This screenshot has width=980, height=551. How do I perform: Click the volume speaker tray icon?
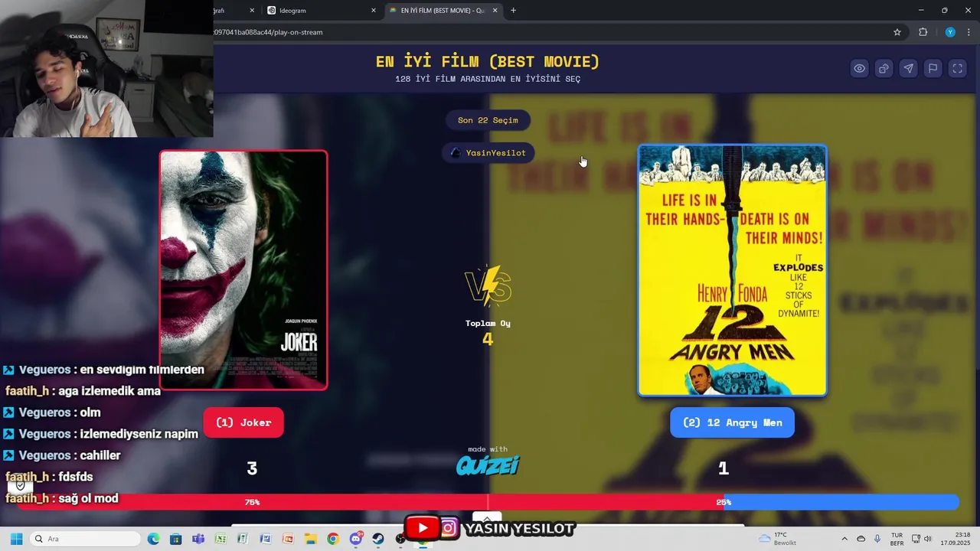click(x=927, y=539)
